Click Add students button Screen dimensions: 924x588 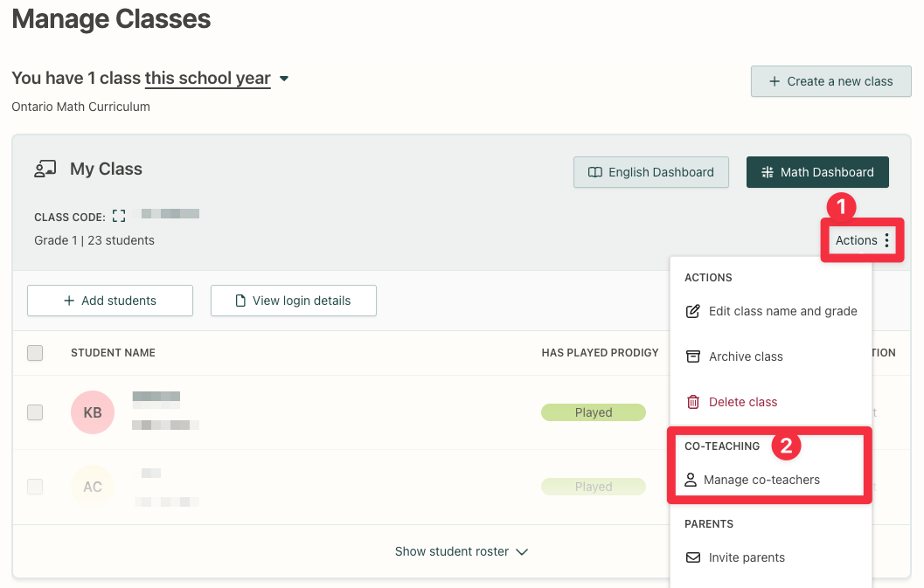tap(110, 301)
